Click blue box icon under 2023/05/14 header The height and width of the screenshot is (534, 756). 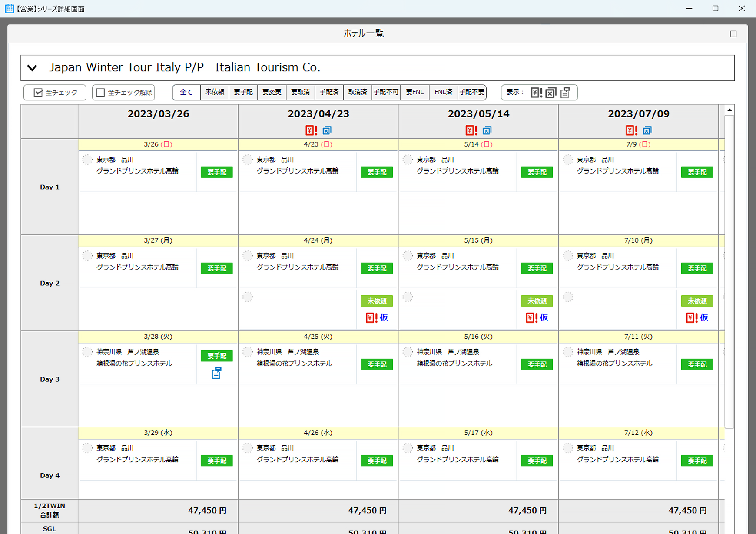pos(487,130)
